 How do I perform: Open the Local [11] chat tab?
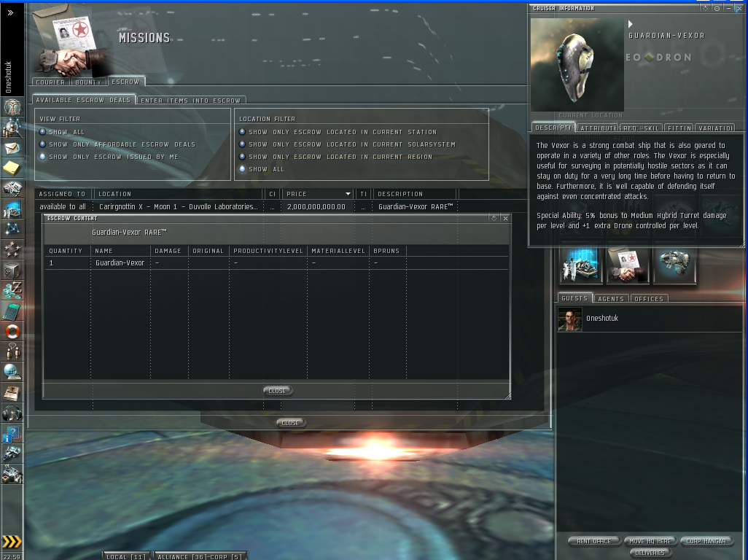tap(126, 556)
